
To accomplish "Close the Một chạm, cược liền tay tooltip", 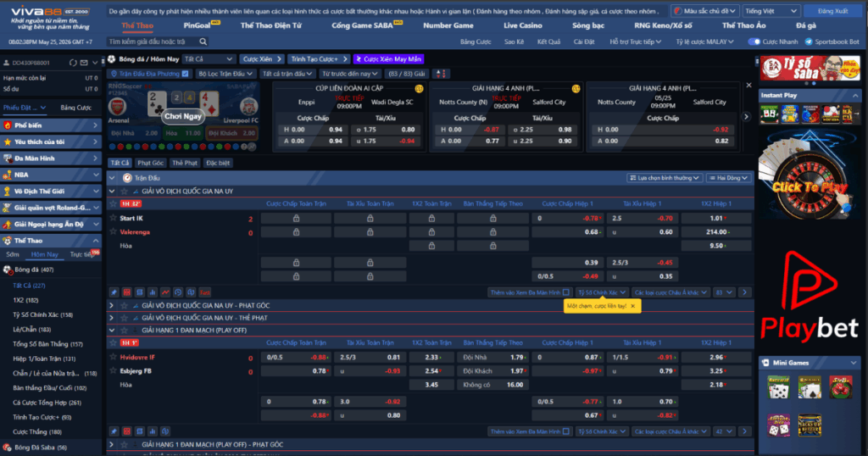I will [632, 306].
